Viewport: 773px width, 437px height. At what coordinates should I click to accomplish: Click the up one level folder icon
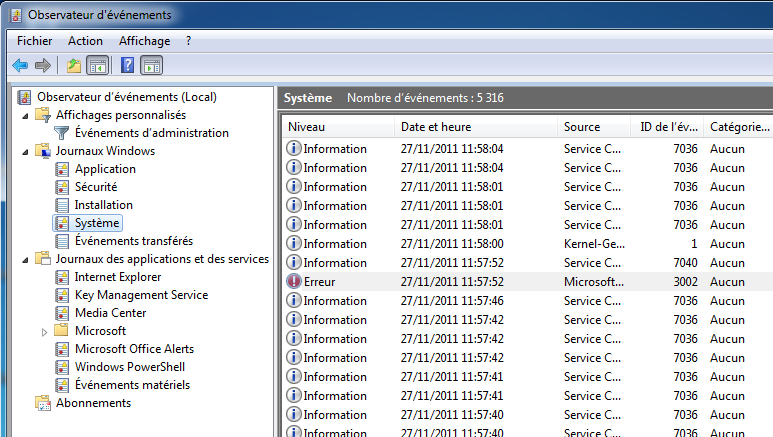point(73,66)
